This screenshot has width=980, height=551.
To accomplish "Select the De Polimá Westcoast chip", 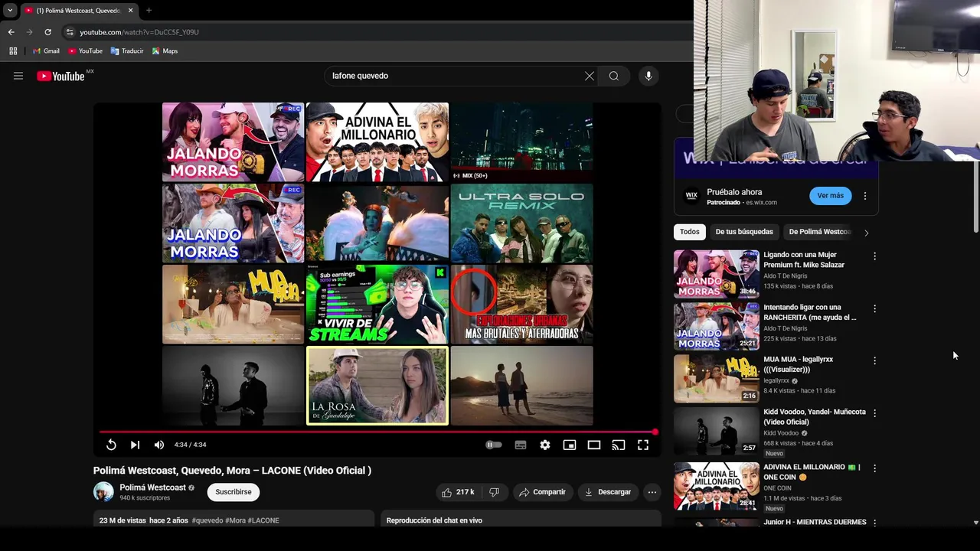I will pos(819,232).
